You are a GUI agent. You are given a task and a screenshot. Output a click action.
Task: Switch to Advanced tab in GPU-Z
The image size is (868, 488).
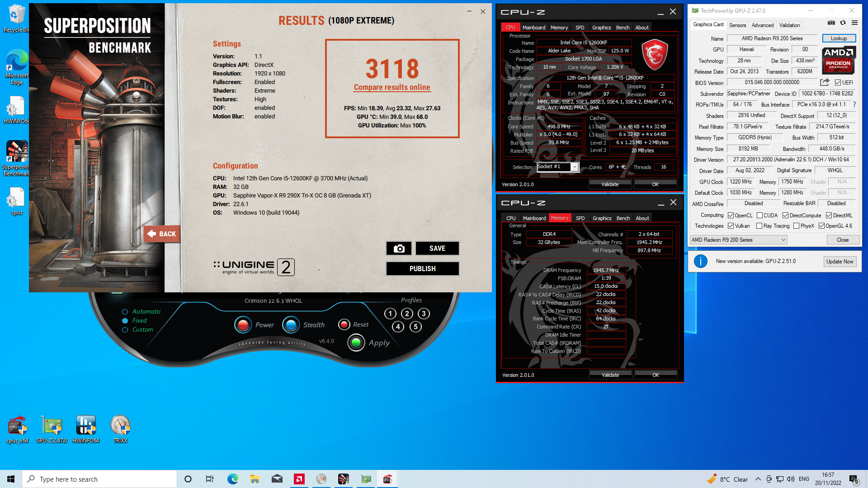[x=763, y=25]
